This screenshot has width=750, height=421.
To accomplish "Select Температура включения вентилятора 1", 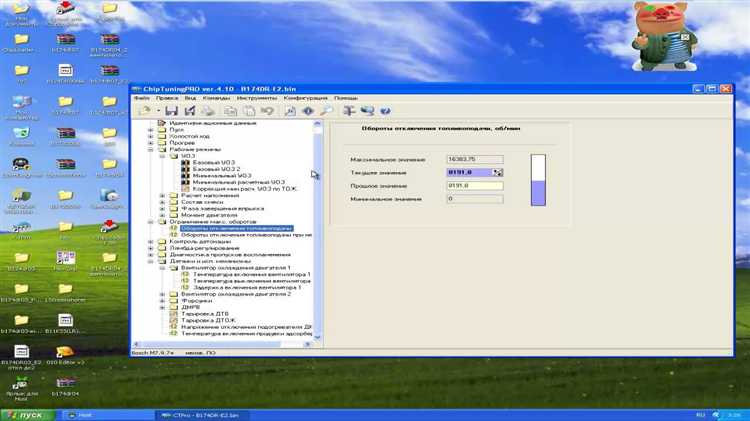I will click(252, 275).
